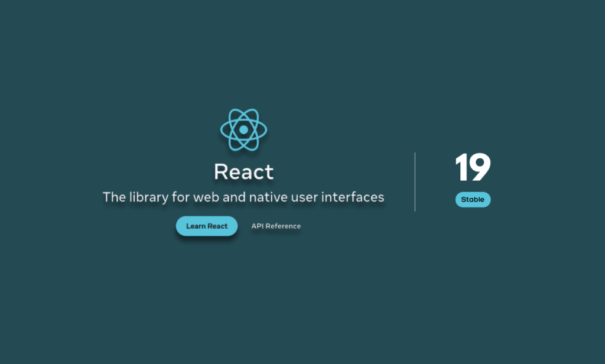Open release info from the large 19 label
Image resolution: width=605 pixels, height=364 pixels.
tap(473, 166)
